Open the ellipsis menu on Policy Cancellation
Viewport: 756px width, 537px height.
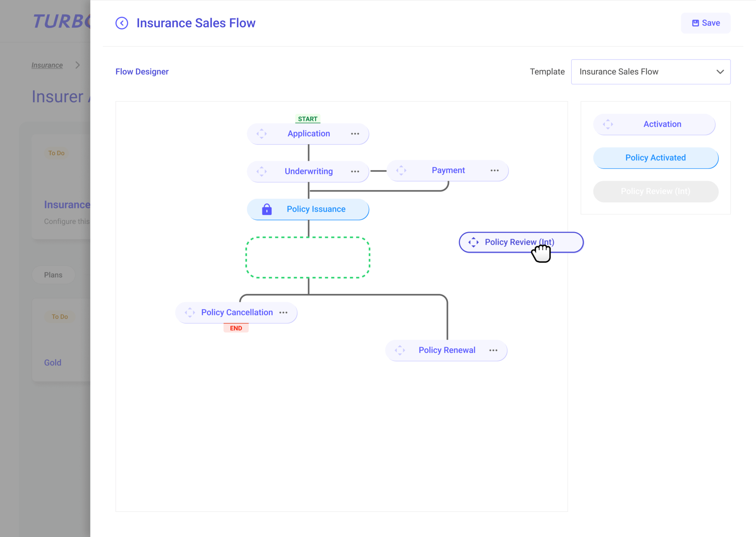[283, 312]
